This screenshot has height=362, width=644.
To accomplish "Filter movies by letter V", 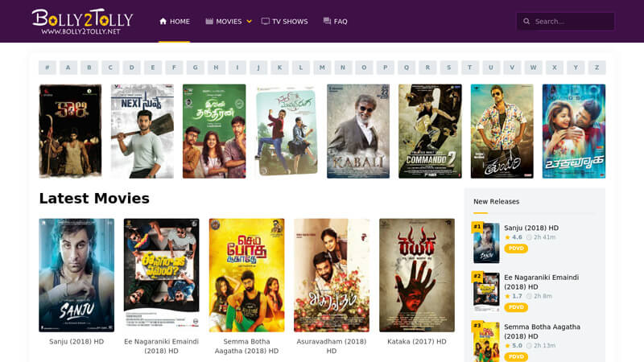I will 513,68.
